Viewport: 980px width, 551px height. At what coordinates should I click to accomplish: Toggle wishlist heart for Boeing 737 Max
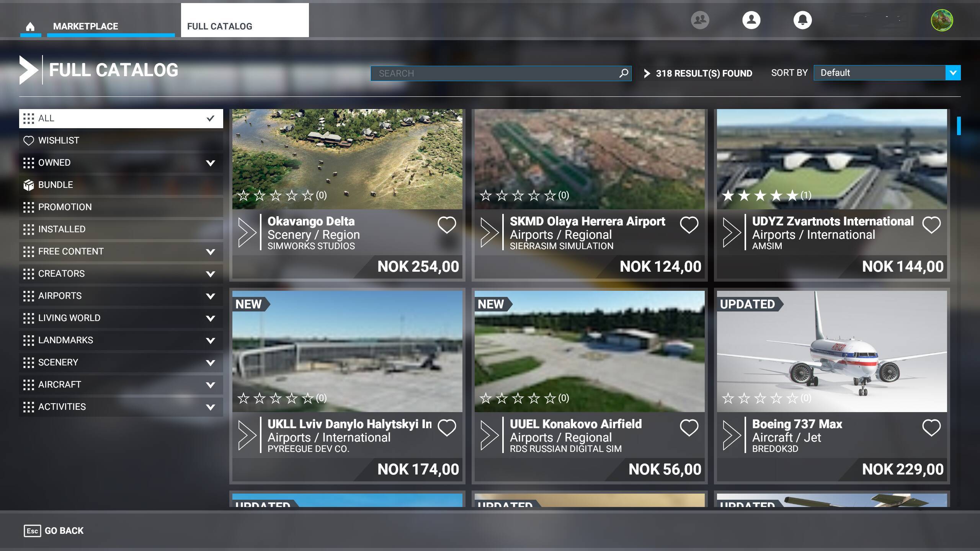[x=931, y=428]
